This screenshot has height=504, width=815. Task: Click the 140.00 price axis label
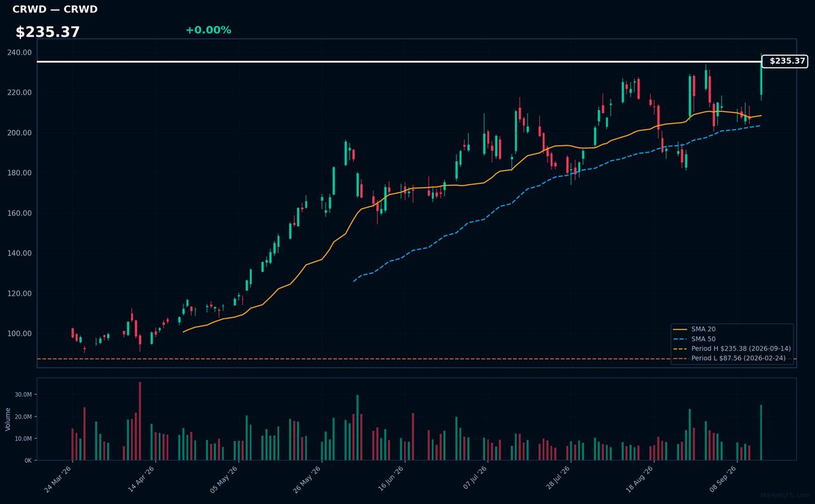pyautogui.click(x=20, y=253)
